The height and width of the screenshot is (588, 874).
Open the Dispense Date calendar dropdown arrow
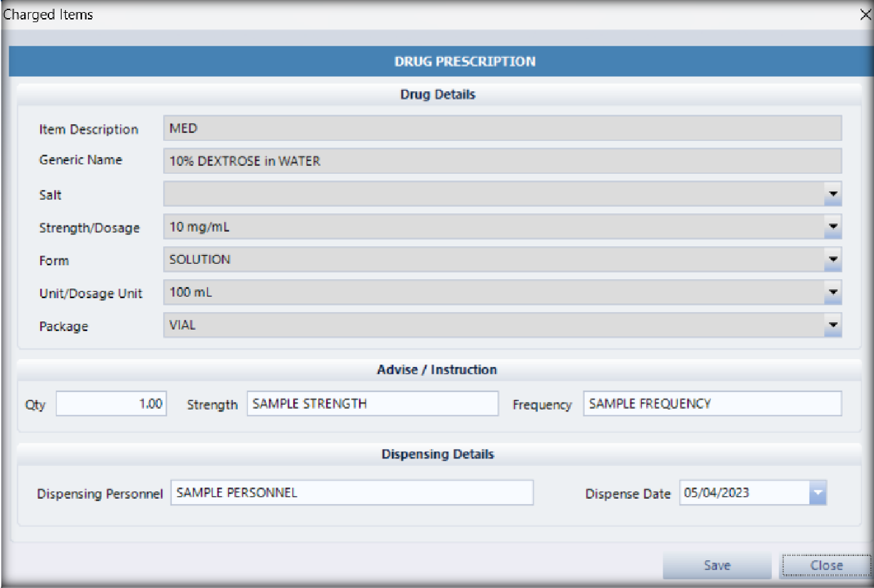818,493
